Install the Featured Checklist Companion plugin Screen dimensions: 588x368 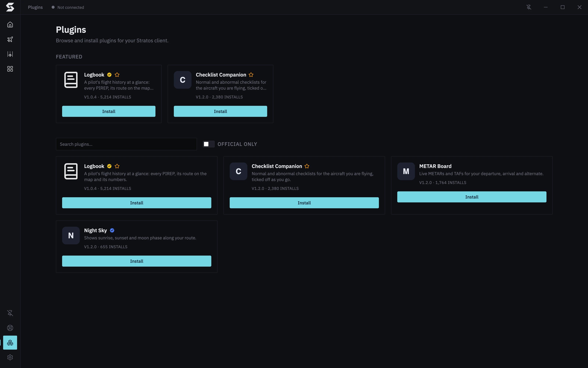[220, 111]
